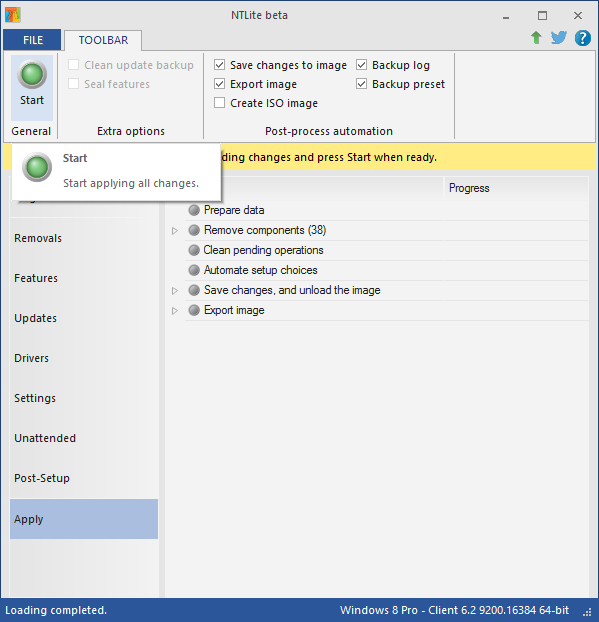Minimize the NTLite window

pyautogui.click(x=506, y=16)
